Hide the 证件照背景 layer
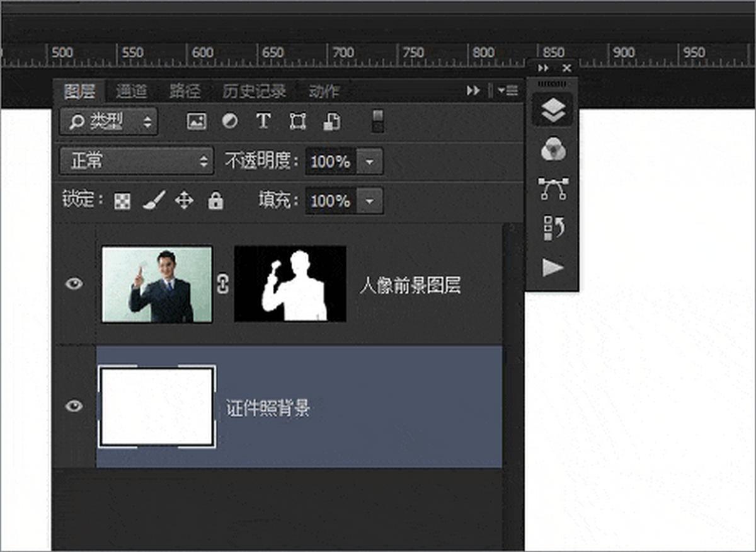This screenshot has height=552, width=756. click(x=73, y=406)
